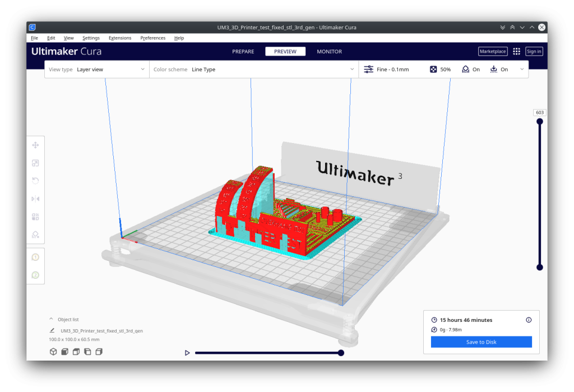Click the upper handle of the layer slider

tap(540, 122)
